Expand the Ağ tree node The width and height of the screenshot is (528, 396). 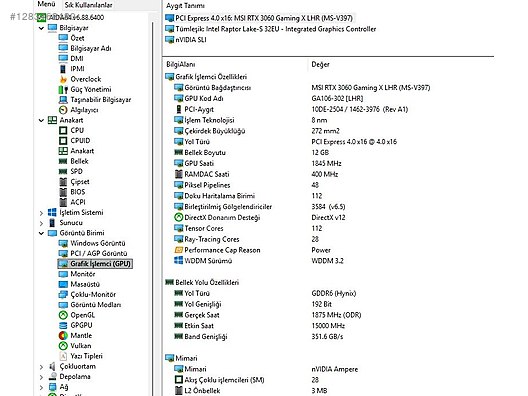tap(41, 387)
